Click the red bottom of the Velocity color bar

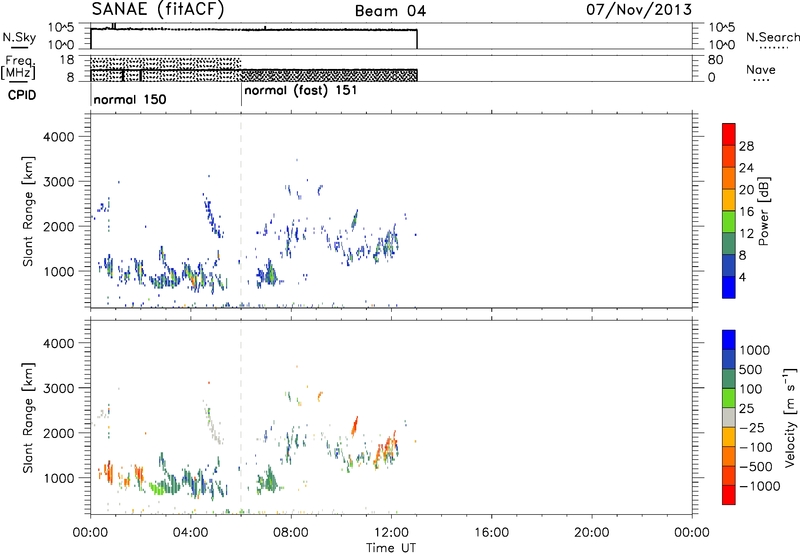tap(729, 495)
